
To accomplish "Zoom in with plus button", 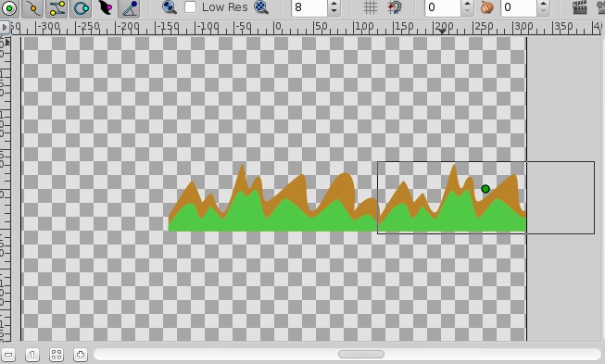I will coord(81,355).
